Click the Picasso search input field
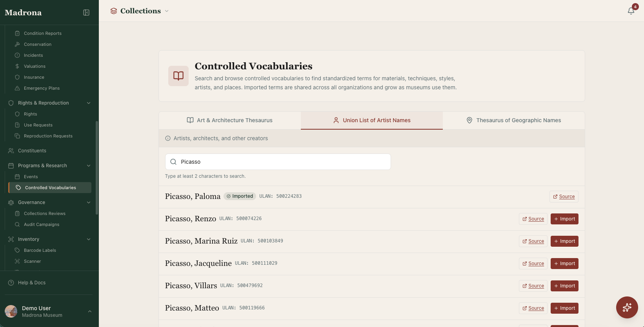 [x=278, y=162]
